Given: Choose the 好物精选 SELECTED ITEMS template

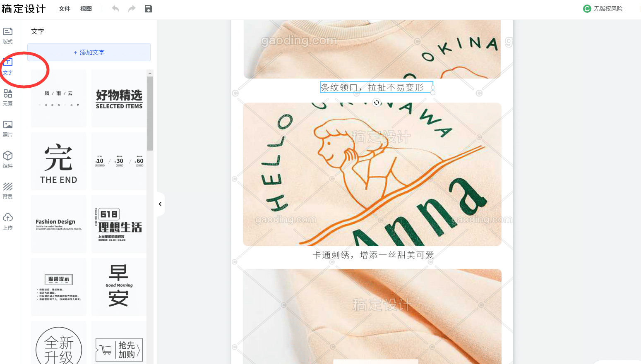Looking at the screenshot, I should pyautogui.click(x=119, y=98).
